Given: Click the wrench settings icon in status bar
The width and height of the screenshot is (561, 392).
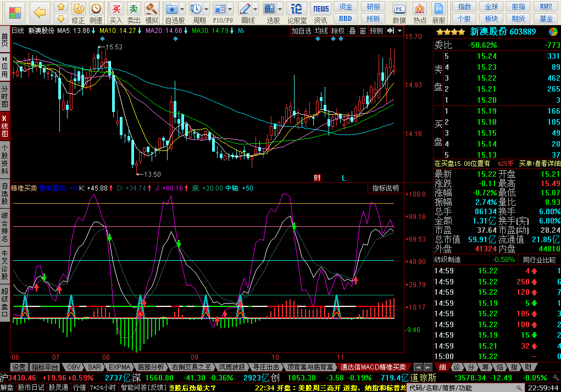Looking at the screenshot, I should click(x=556, y=378).
